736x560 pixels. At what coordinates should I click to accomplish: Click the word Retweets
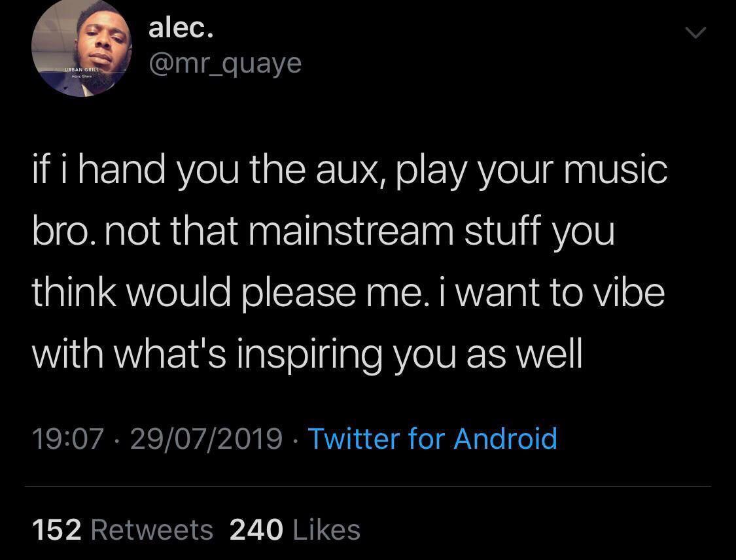tap(152, 530)
